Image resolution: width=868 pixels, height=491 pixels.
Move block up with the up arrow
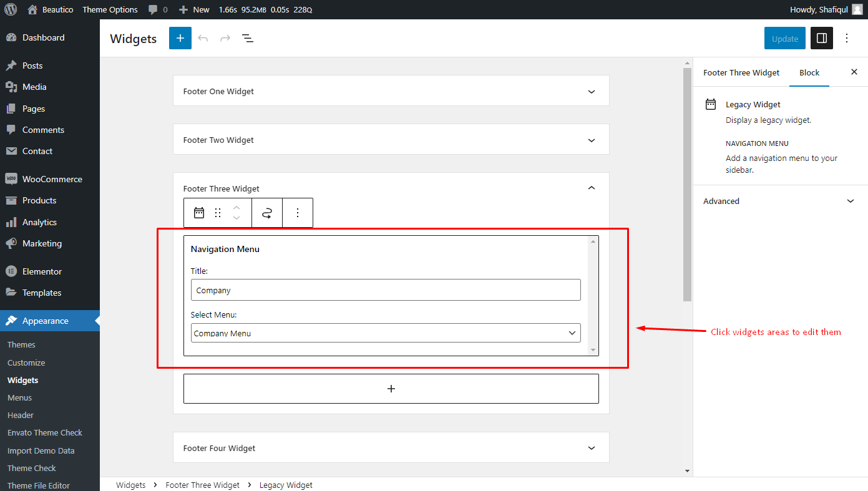tap(237, 207)
